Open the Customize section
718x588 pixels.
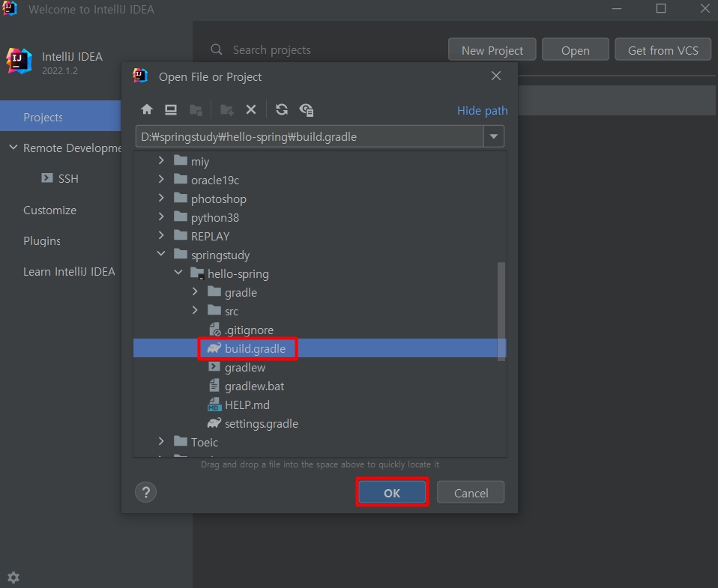coord(50,210)
